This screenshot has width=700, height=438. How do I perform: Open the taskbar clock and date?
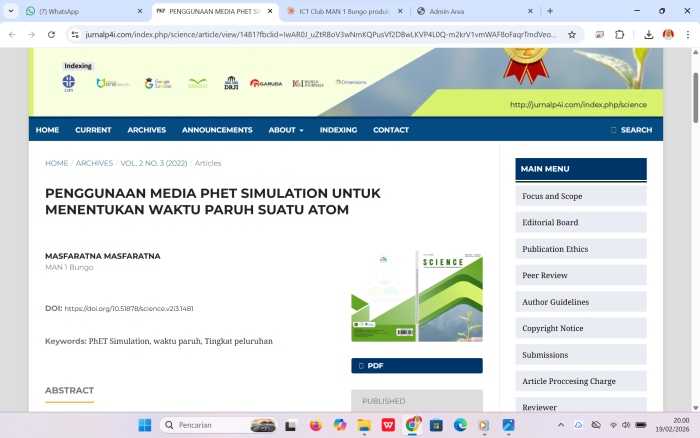[x=672, y=425]
